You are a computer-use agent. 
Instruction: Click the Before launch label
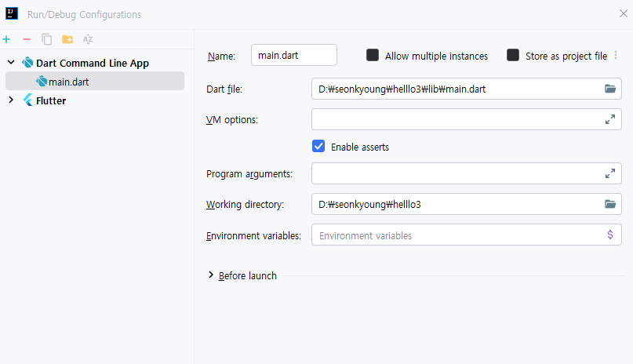(x=247, y=275)
